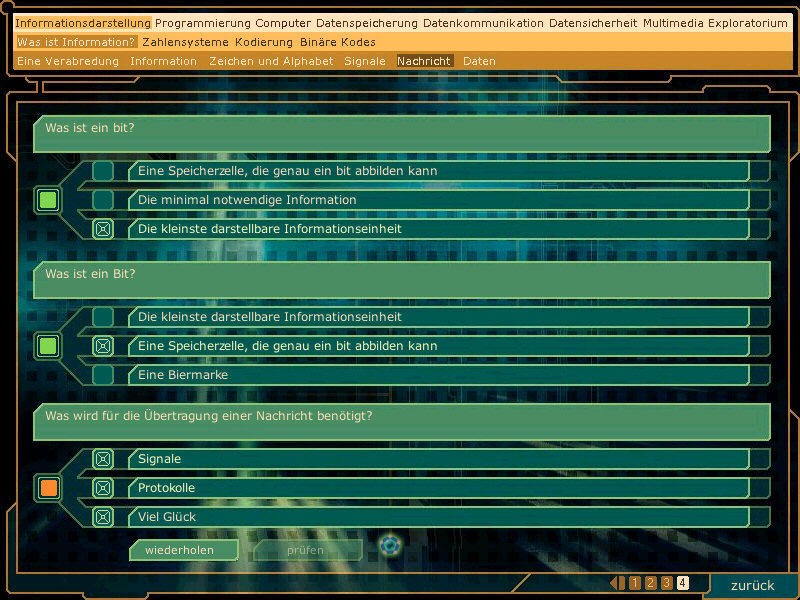Click the green status indicator for second question
This screenshot has width=800, height=600.
pyautogui.click(x=48, y=347)
